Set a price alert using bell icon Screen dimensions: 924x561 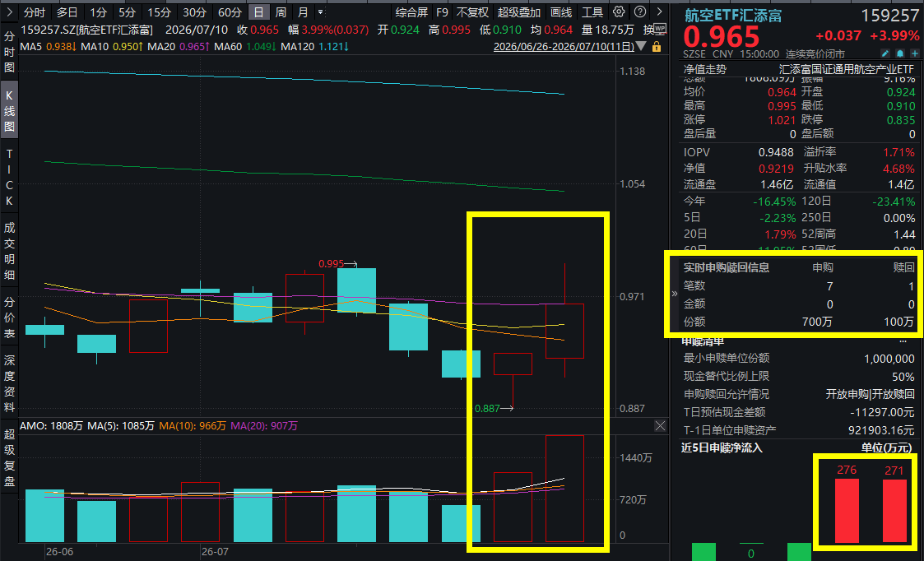point(900,53)
